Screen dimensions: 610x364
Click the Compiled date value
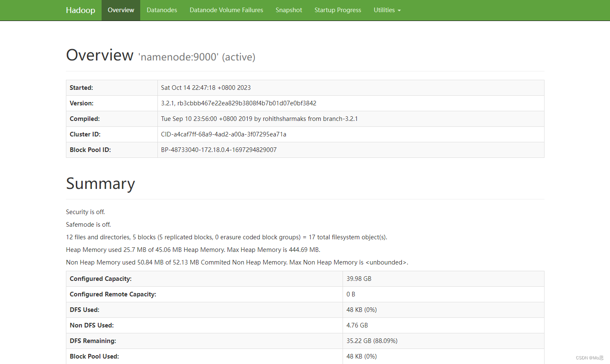[x=259, y=119]
